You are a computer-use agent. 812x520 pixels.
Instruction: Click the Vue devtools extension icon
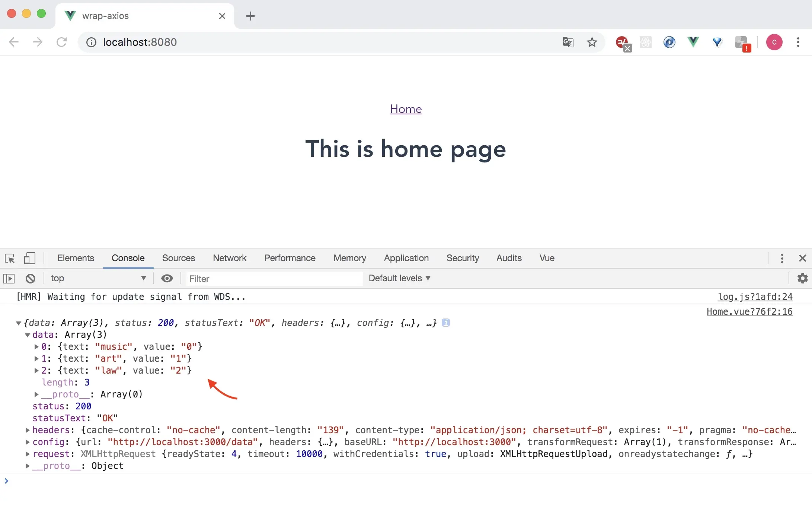[693, 42]
